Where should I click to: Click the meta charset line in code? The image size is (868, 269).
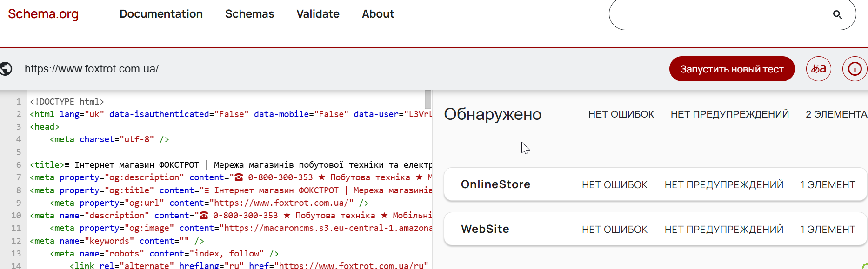click(x=109, y=139)
